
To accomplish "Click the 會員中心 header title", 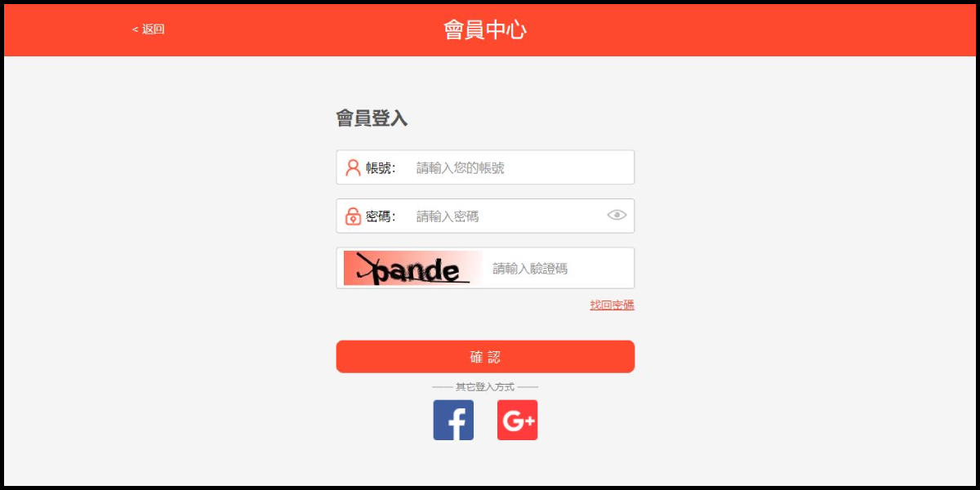I will 485,30.
